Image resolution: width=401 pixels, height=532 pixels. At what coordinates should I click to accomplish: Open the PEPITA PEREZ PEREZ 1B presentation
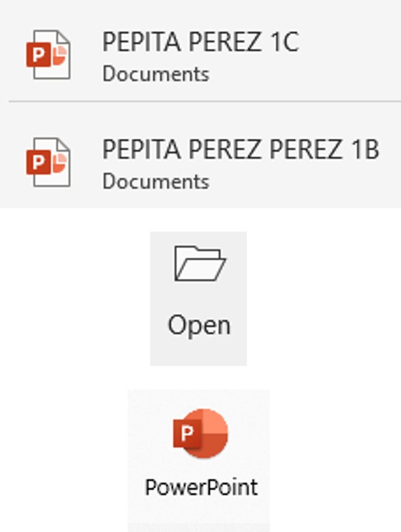(x=240, y=150)
